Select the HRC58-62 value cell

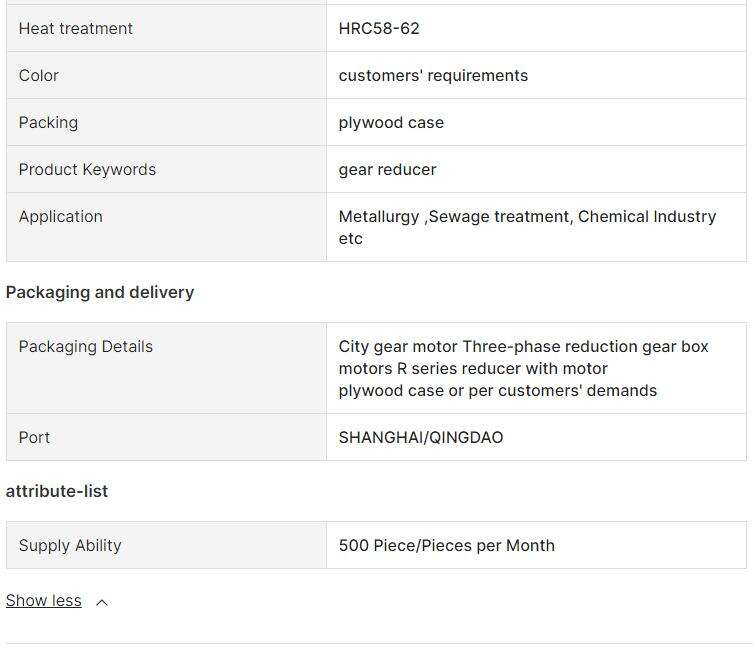(536, 28)
